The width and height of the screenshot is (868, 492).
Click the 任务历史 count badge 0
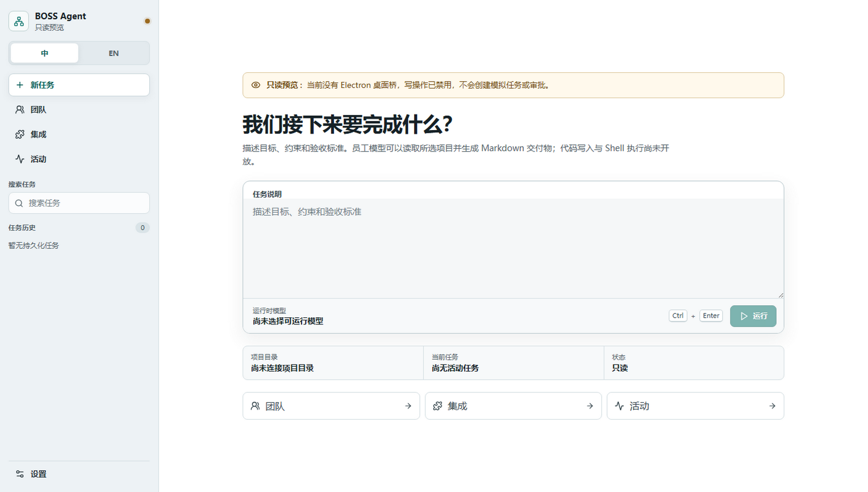tap(143, 228)
